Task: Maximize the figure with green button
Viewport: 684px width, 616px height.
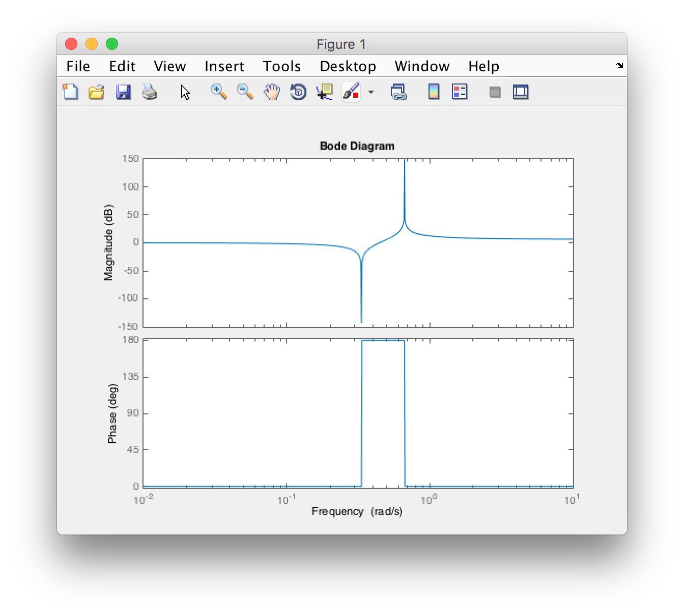Action: click(x=112, y=44)
